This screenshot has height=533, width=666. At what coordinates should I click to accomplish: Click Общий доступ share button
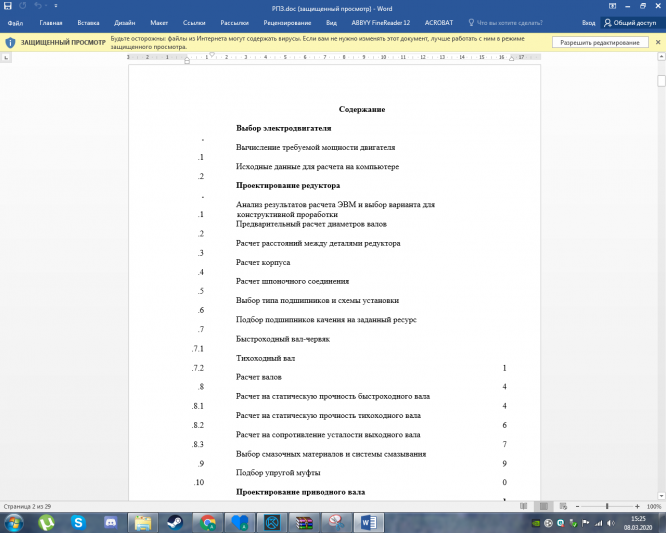click(635, 21)
